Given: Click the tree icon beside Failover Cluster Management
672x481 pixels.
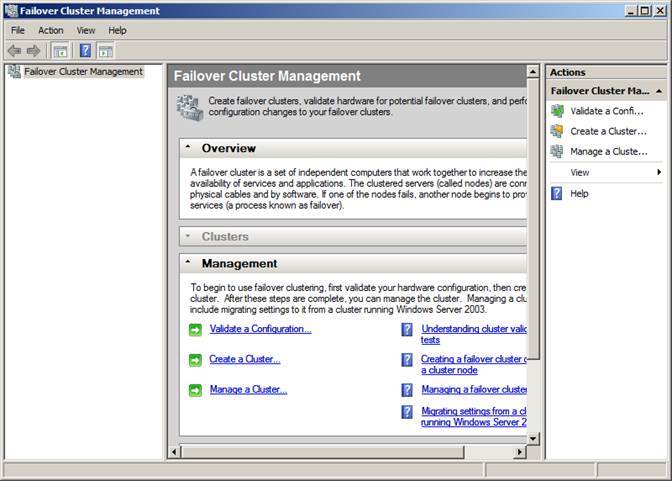Looking at the screenshot, I should (15, 72).
